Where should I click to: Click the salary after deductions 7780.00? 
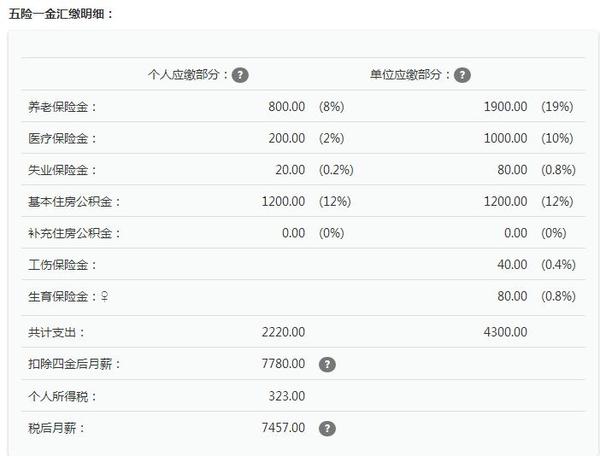(x=283, y=364)
